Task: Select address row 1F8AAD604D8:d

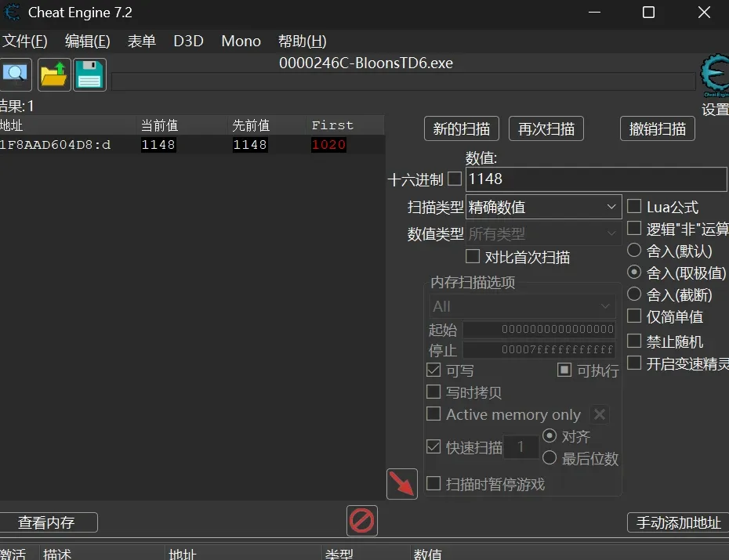Action: click(x=192, y=144)
